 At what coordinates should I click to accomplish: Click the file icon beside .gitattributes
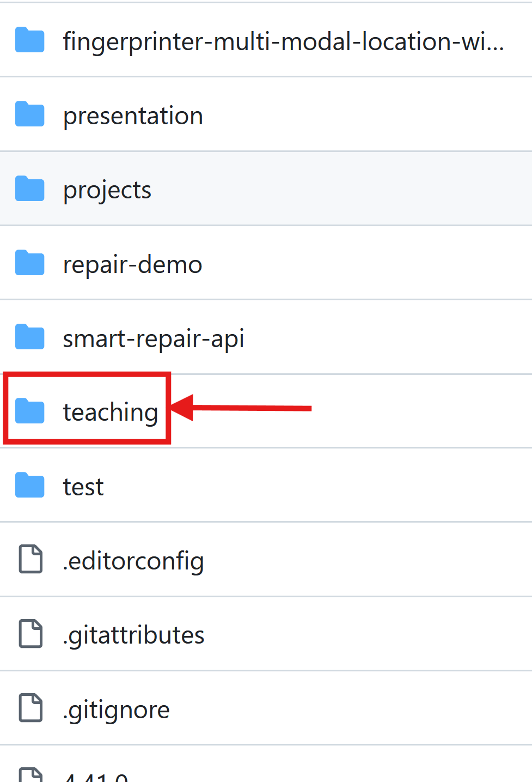[x=30, y=634]
